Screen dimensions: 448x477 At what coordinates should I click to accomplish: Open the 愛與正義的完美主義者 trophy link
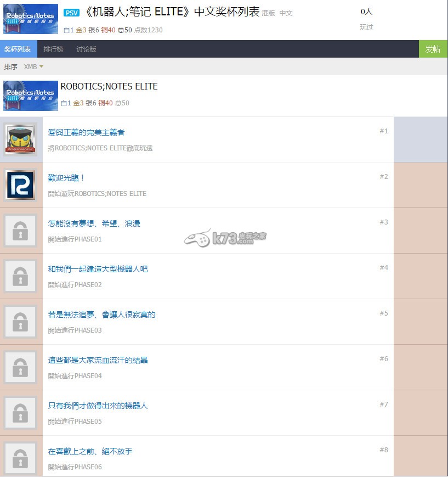tap(86, 132)
